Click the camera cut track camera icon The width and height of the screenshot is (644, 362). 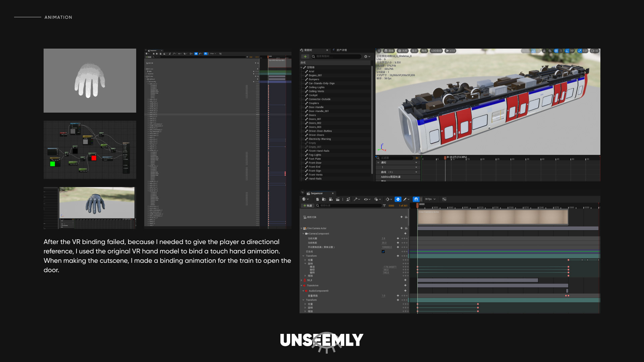pos(305,217)
